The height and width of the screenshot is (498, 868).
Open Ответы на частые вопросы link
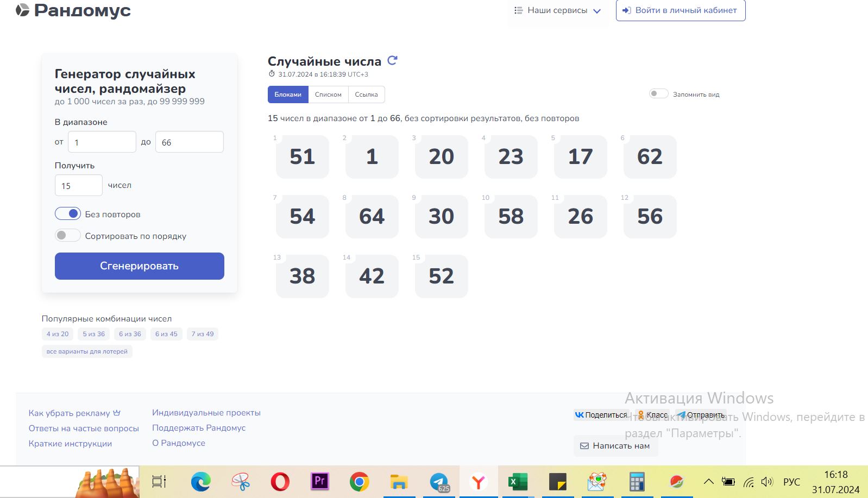coord(84,428)
